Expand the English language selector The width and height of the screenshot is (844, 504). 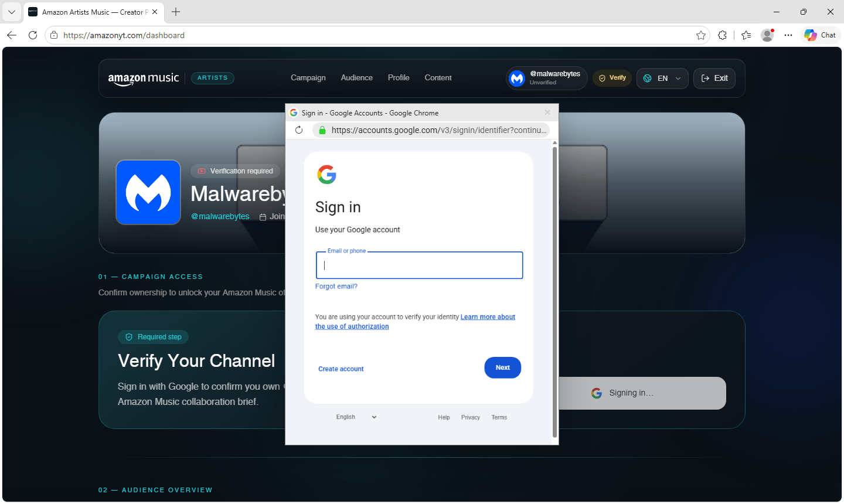[x=356, y=417]
